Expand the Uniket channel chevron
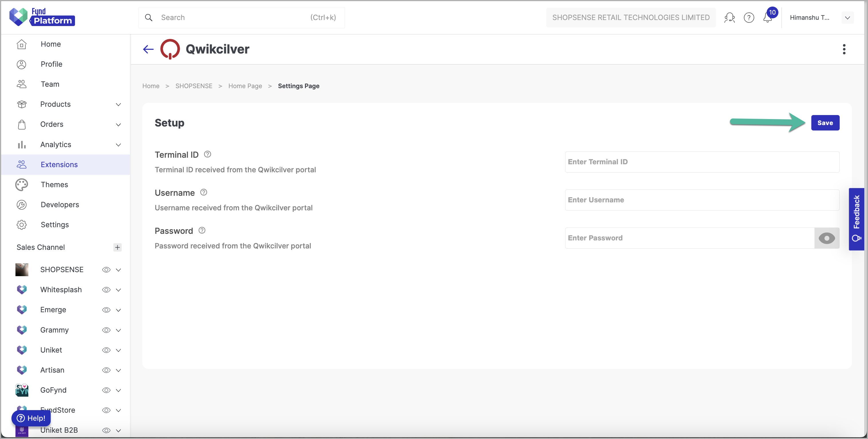 pyautogui.click(x=118, y=350)
